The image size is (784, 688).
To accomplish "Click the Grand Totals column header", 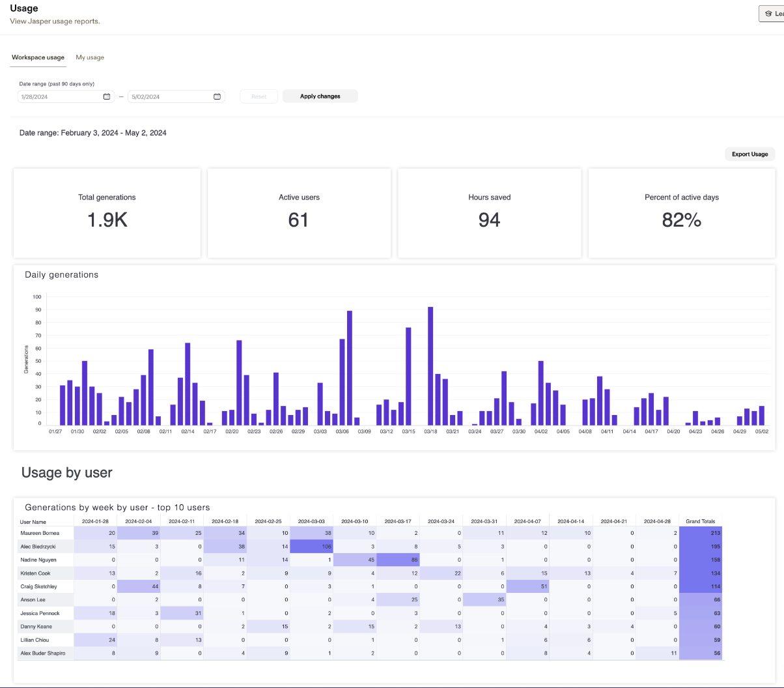I will (701, 521).
